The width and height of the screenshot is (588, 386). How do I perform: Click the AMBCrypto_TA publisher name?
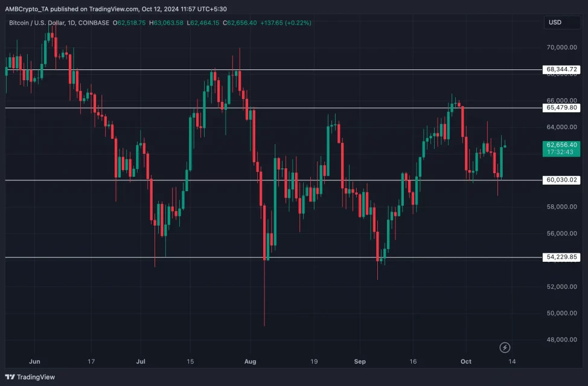[x=24, y=10]
